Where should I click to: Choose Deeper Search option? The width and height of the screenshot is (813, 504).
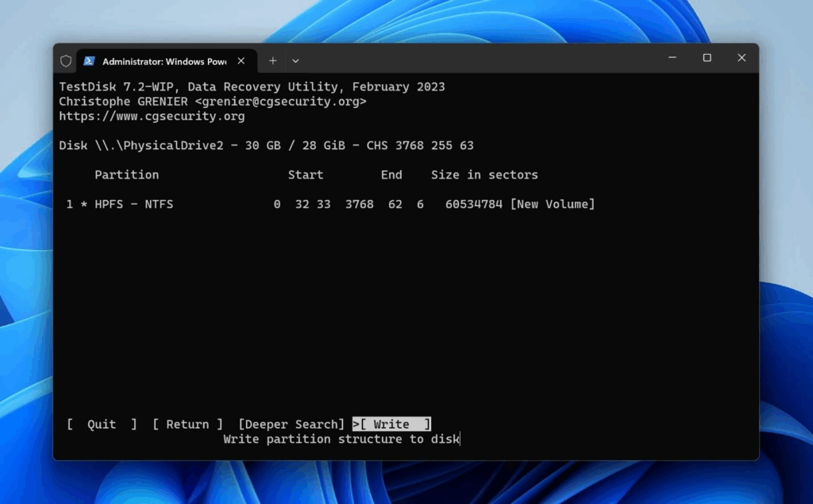coord(291,425)
